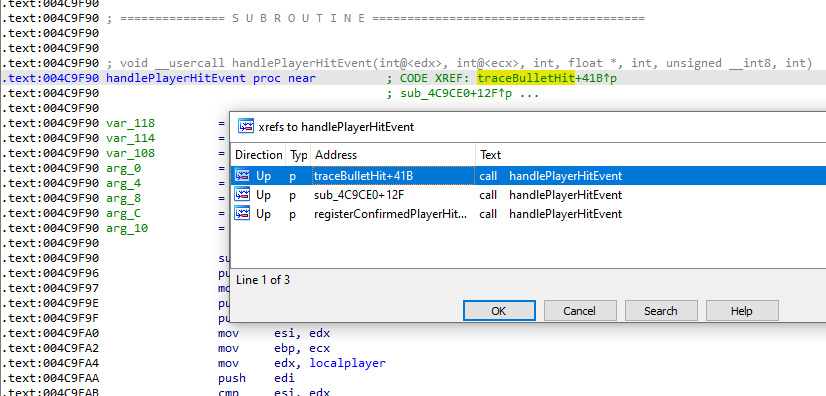Sort by the Direction column header
826x396 pixels.
coord(258,155)
